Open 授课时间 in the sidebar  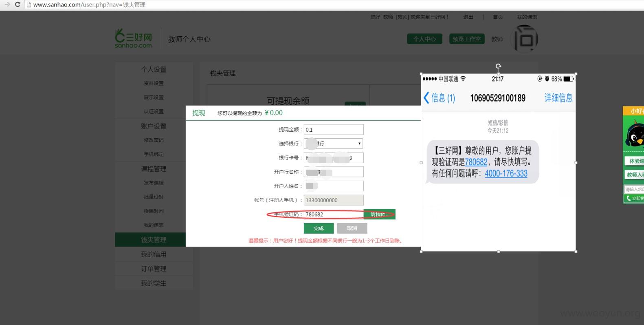154,211
